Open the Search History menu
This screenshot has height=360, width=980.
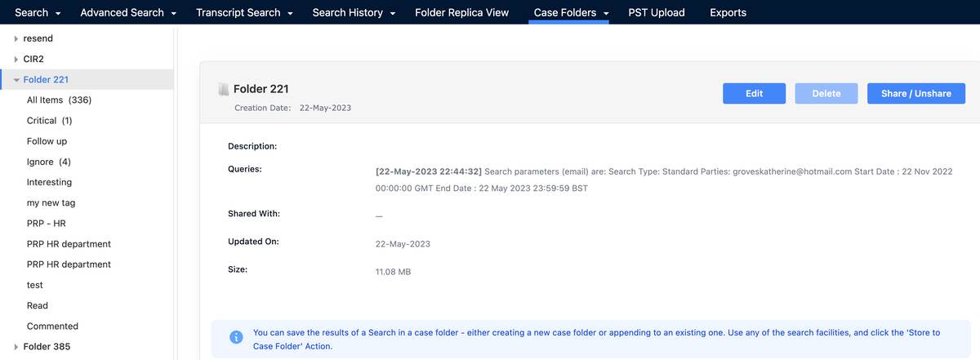tap(354, 12)
